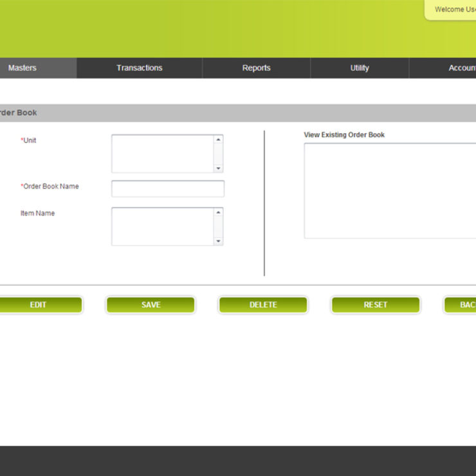Click the Item Name list scroll-down arrow

pos(218,241)
